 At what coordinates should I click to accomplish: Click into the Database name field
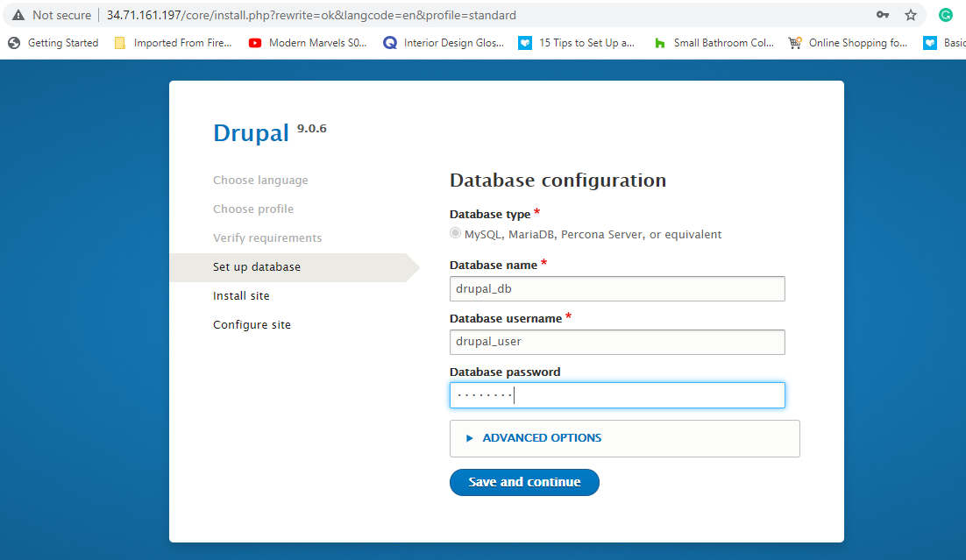click(x=616, y=289)
